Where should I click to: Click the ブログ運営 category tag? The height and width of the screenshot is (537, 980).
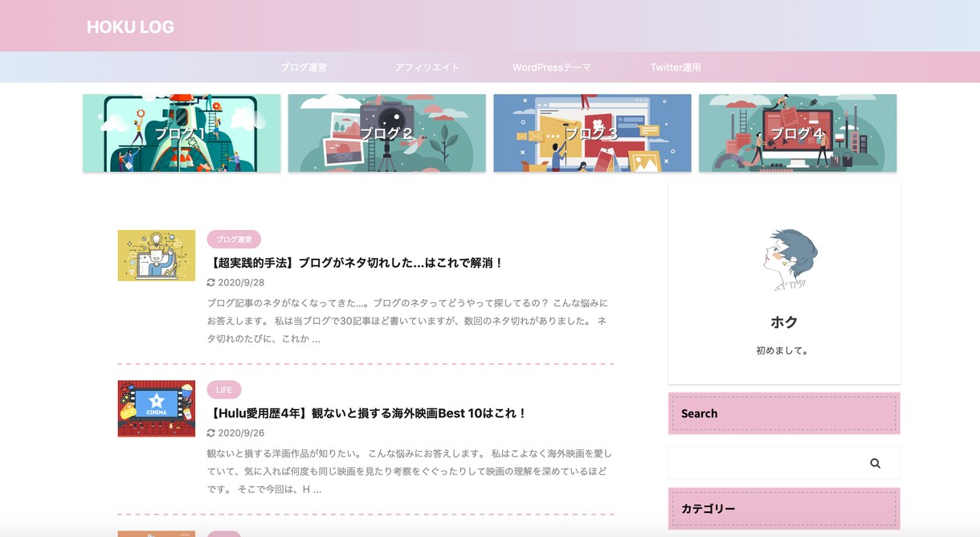pos(234,240)
